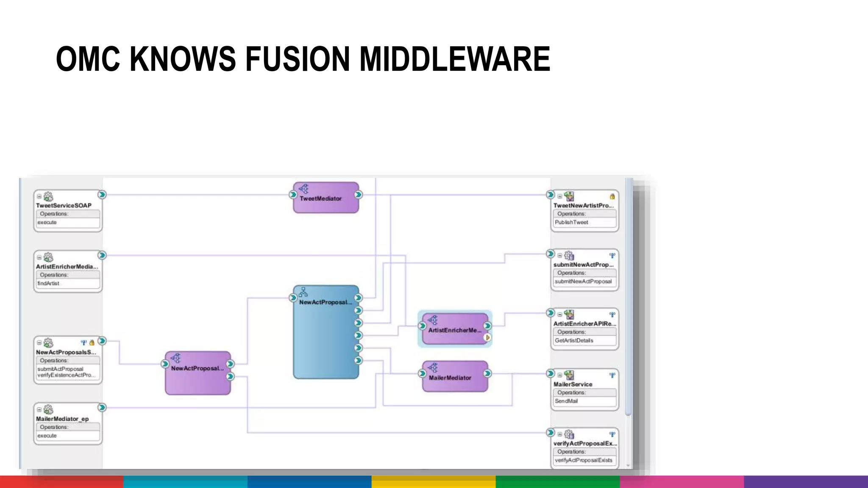Select the purple NewActProposal mediator component
This screenshot has width=868, height=488.
tap(198, 373)
